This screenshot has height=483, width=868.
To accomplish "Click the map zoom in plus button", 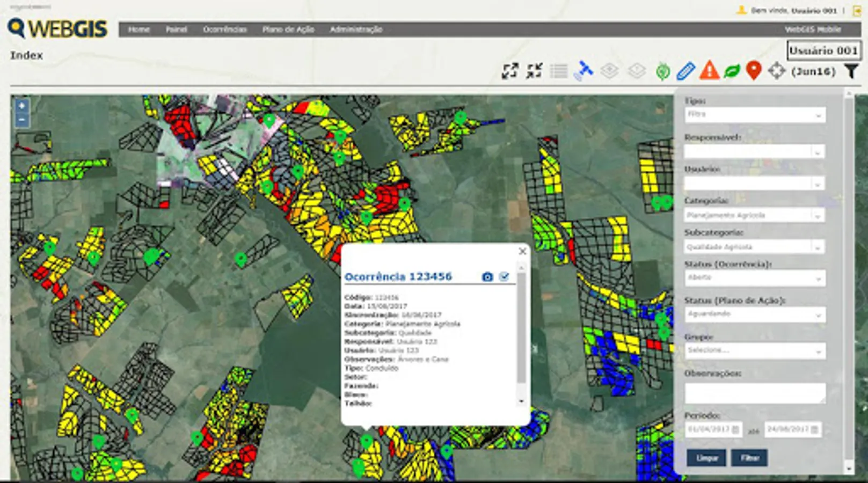I will (x=21, y=106).
